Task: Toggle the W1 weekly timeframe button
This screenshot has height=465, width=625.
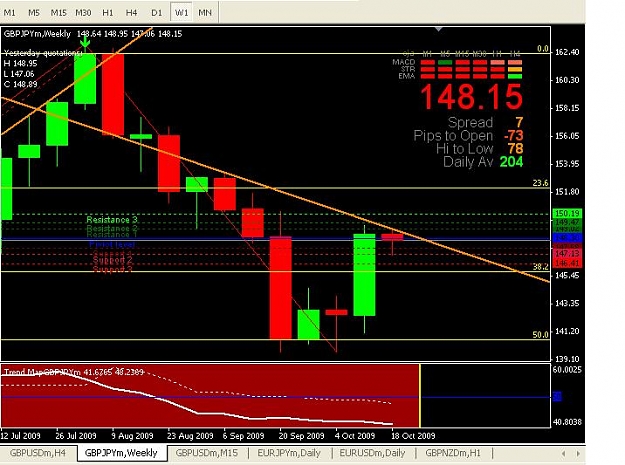Action: [x=181, y=12]
